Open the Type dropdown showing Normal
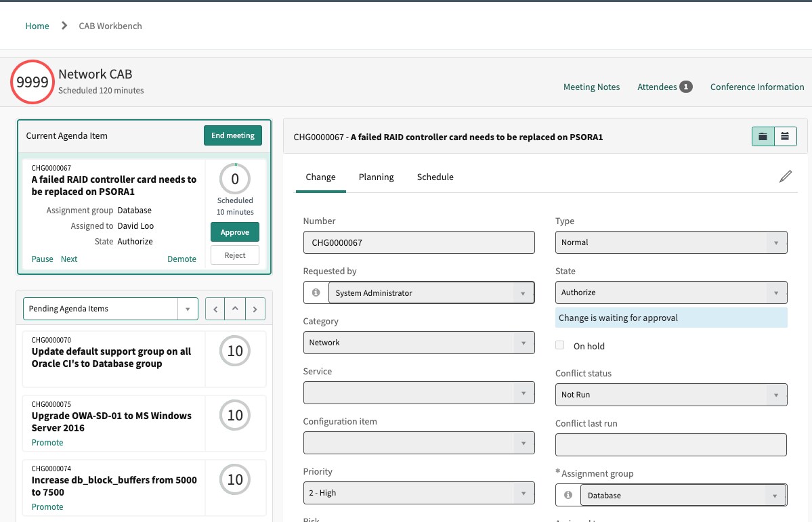The height and width of the screenshot is (522, 812). click(776, 242)
